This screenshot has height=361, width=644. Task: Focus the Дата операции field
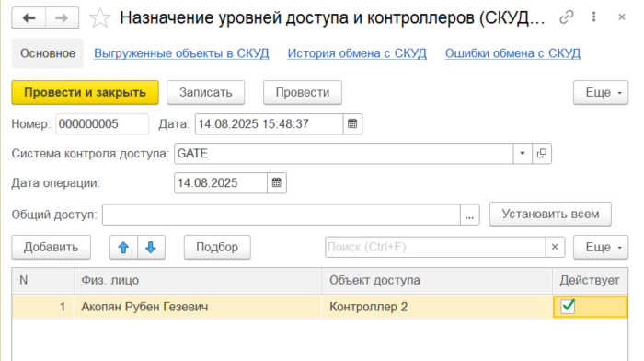(x=221, y=183)
